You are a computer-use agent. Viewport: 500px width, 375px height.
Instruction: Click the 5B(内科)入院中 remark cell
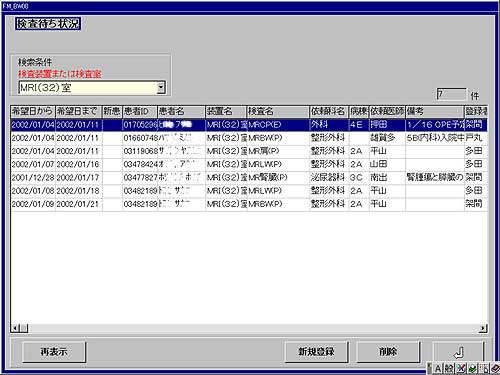pyautogui.click(x=435, y=138)
